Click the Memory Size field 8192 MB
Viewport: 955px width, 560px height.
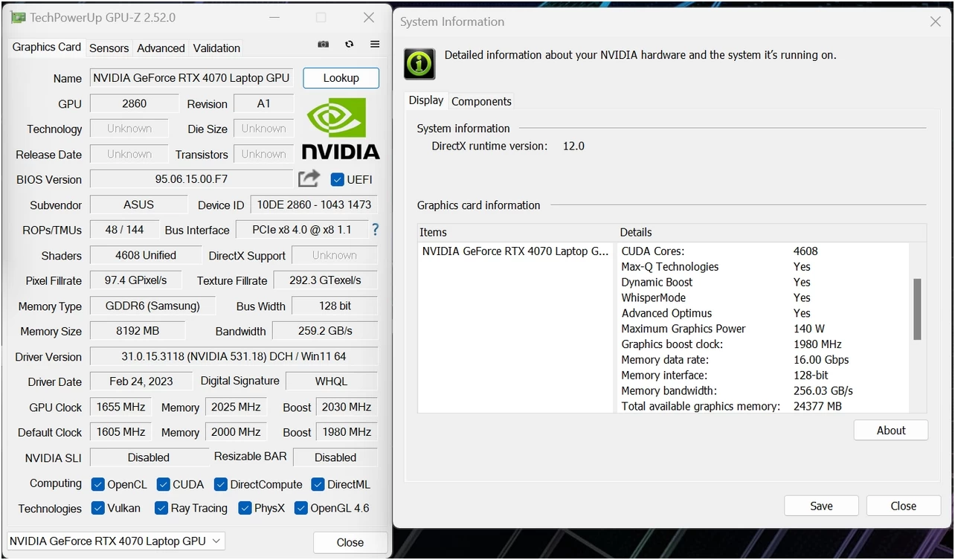(138, 331)
